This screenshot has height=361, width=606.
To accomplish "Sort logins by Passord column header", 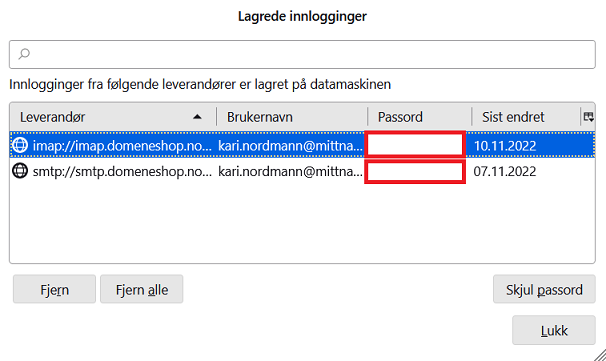I will click(419, 117).
